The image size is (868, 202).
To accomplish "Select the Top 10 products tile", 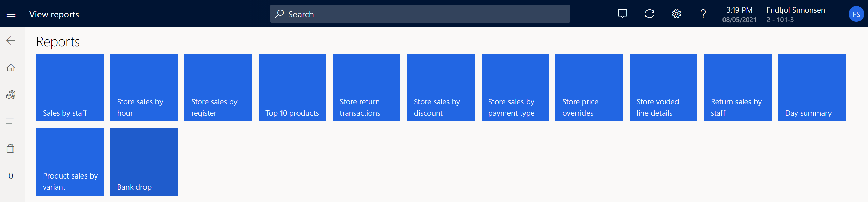I will (292, 88).
